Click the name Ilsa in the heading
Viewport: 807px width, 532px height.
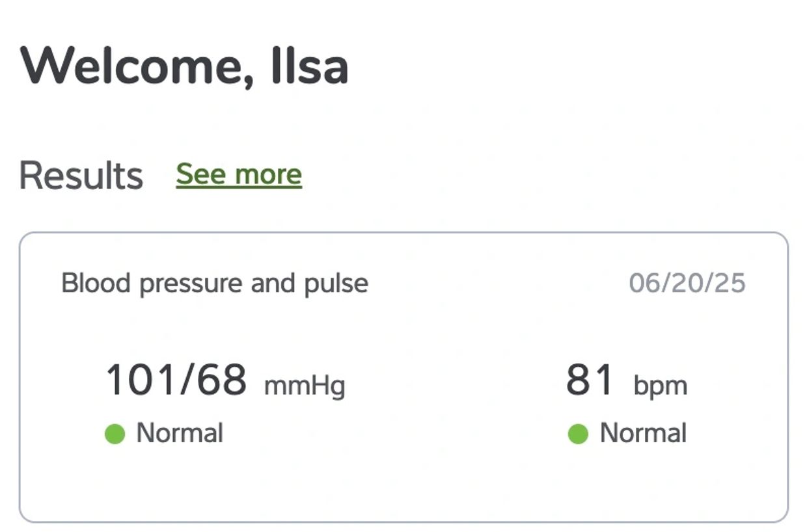pos(309,66)
